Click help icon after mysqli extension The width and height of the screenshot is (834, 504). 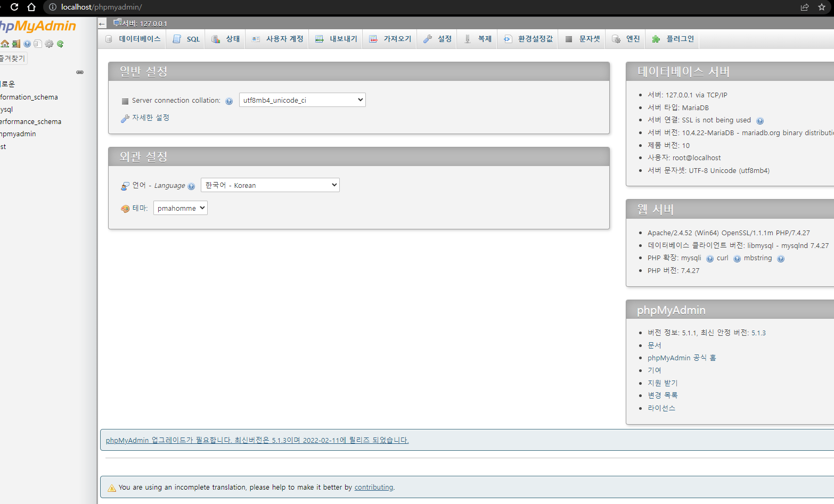710,259
